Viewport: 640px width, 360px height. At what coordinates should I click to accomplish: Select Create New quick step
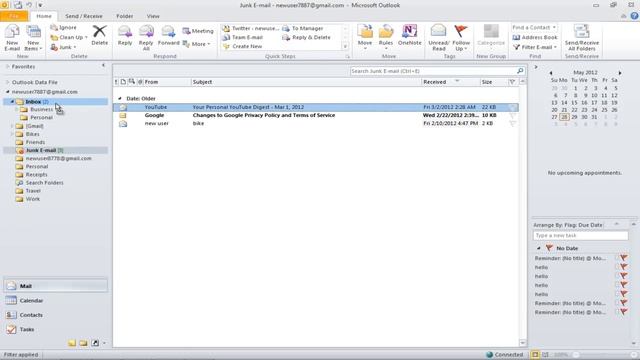[242, 46]
